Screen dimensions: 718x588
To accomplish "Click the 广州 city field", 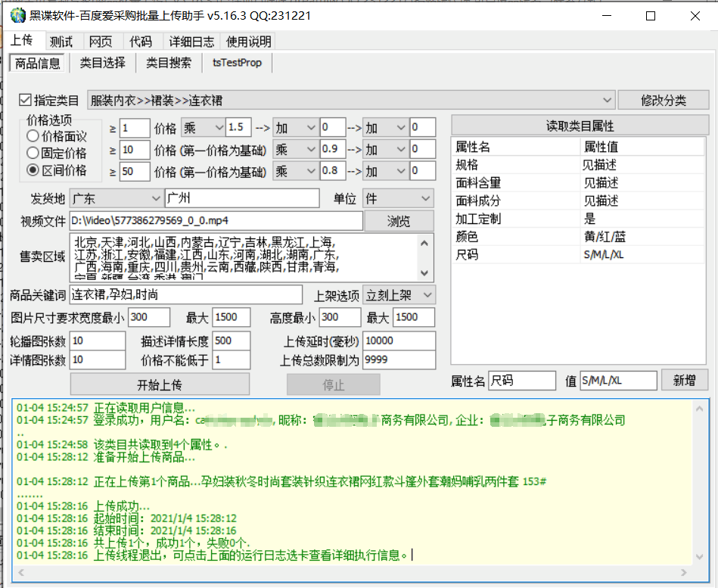I will pyautogui.click(x=242, y=198).
